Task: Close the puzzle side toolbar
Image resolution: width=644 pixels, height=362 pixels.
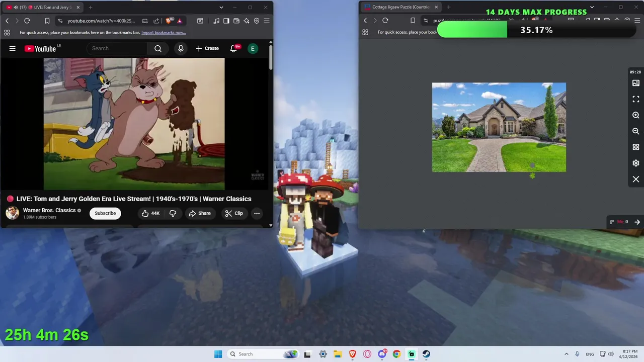Action: 636,179
